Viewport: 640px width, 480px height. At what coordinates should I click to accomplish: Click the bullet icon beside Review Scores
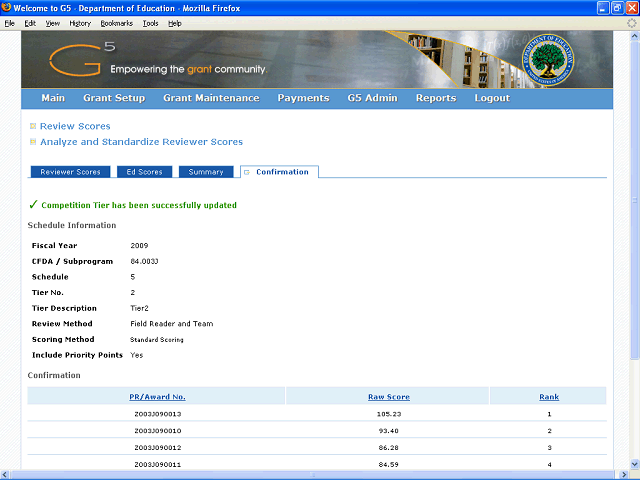coord(33,126)
